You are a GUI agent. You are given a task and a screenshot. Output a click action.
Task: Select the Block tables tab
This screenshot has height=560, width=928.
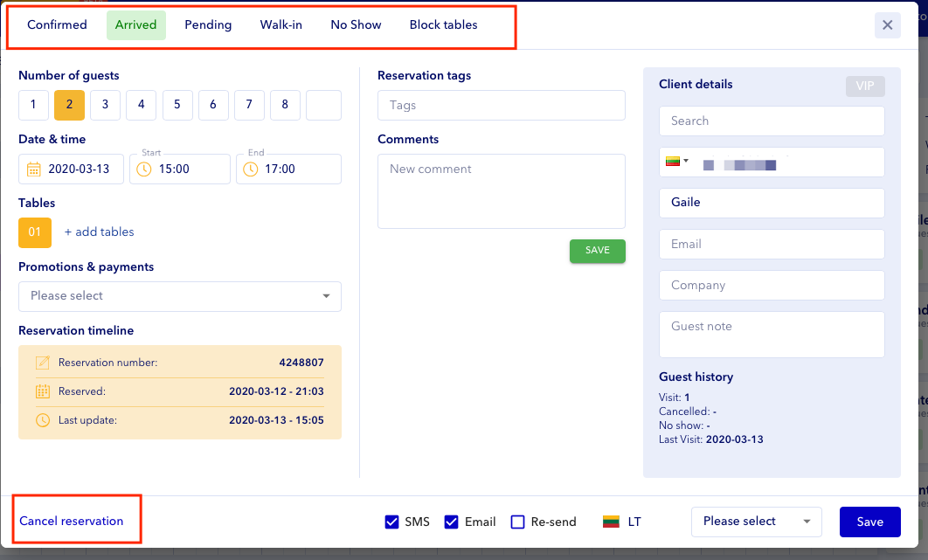pyautogui.click(x=443, y=24)
